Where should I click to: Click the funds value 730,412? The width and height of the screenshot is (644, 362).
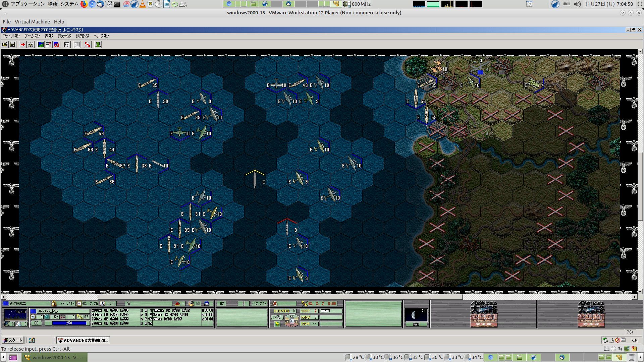[67, 304]
